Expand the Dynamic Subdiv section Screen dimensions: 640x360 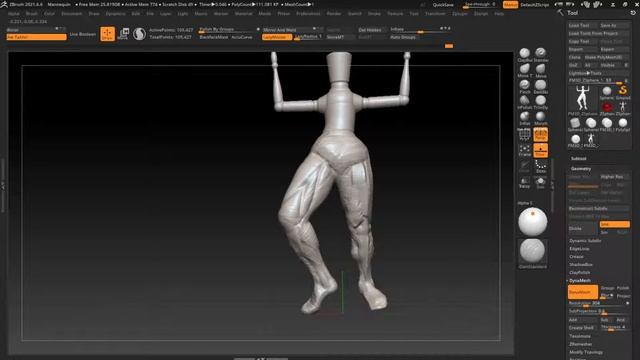click(x=585, y=241)
